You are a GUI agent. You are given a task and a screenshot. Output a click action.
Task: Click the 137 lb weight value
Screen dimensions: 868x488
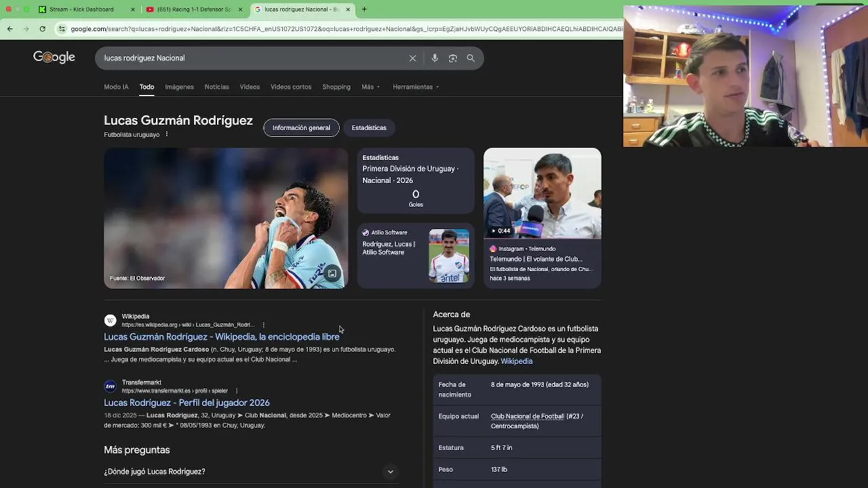(x=499, y=470)
